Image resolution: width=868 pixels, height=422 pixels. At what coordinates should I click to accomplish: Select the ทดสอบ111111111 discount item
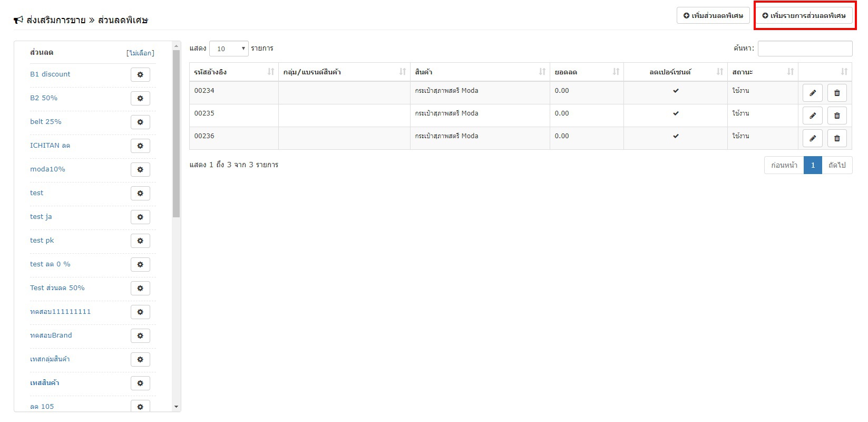(x=60, y=312)
